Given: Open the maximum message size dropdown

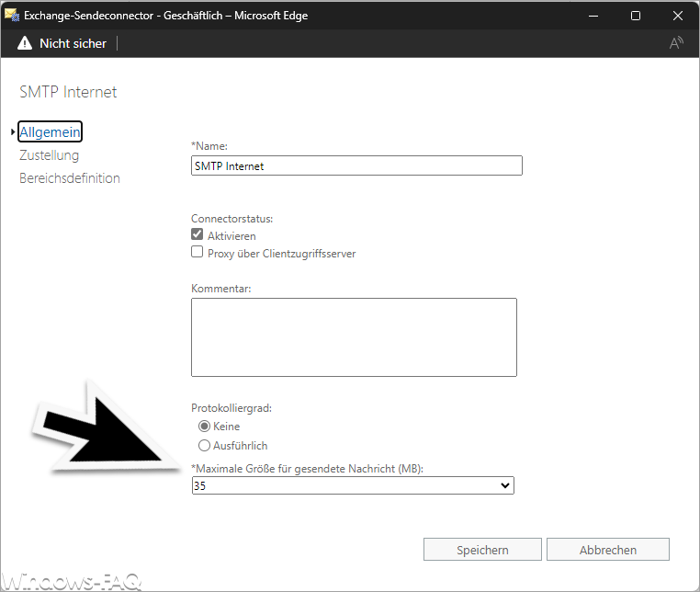Looking at the screenshot, I should tap(353, 485).
